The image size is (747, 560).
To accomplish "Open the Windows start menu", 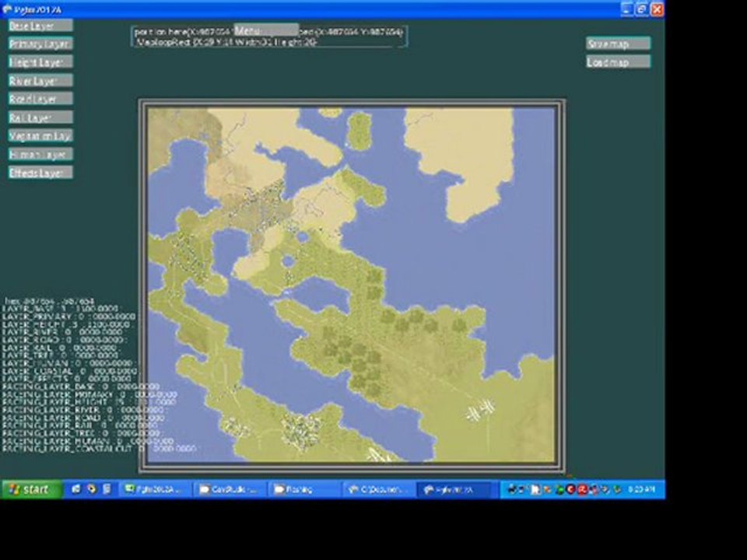I will coord(31,489).
